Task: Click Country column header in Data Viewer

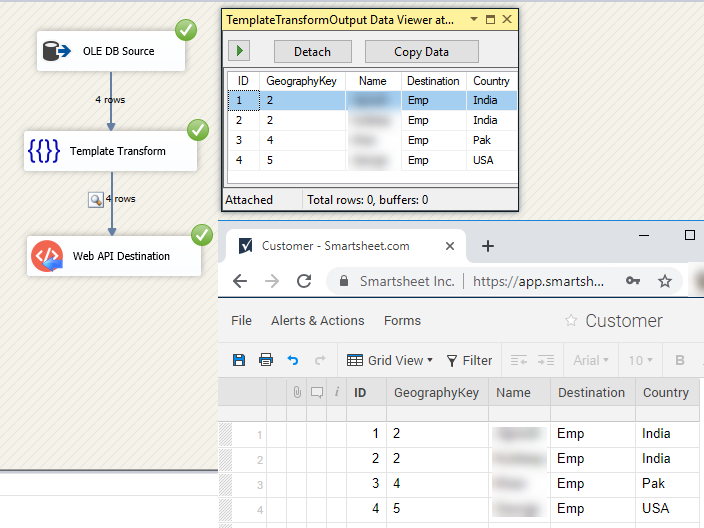Action: (x=492, y=81)
